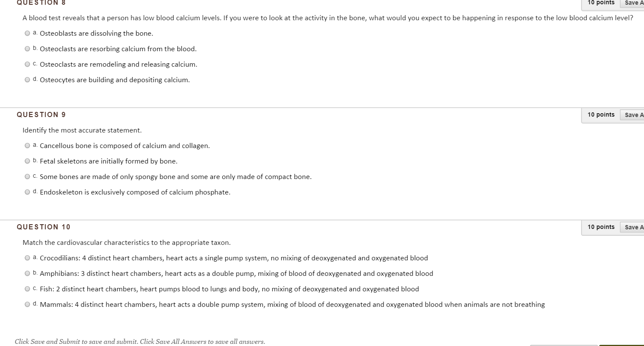This screenshot has height=346, width=644.
Task: Pick 'Endoskeleton is exclusively composed of calcium phosphate'
Action: point(27,192)
